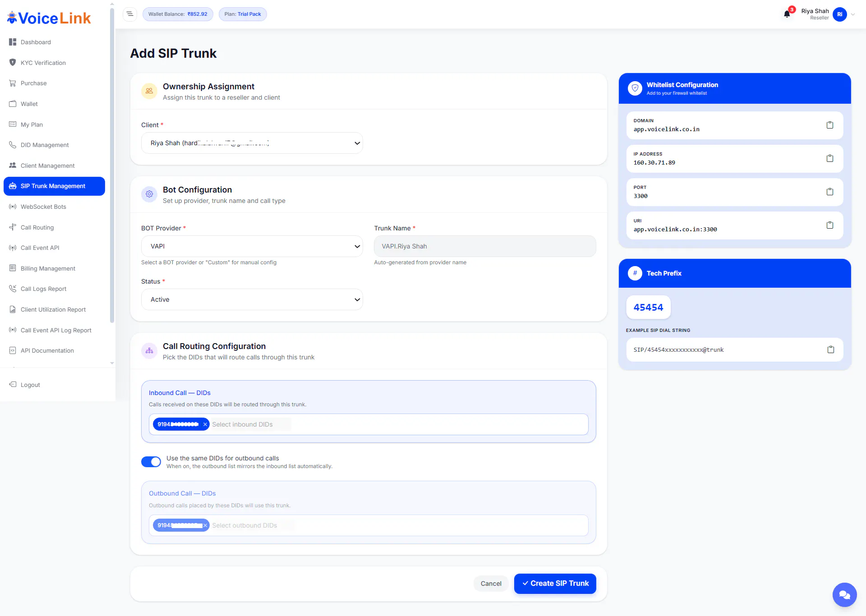Click the Bot Configuration gear icon
866x616 pixels.
point(149,194)
